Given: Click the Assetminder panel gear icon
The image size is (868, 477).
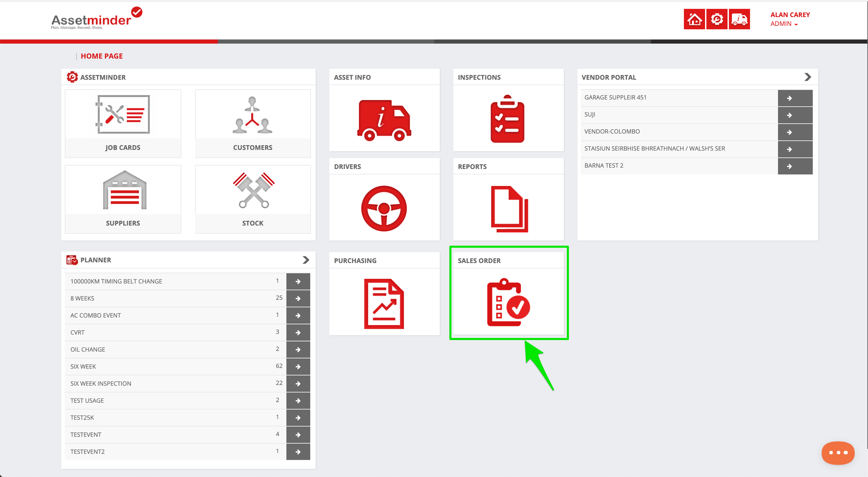Looking at the screenshot, I should tap(72, 77).
